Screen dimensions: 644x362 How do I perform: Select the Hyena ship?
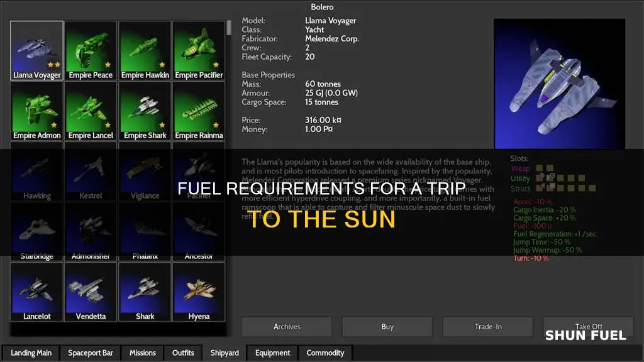pyautogui.click(x=199, y=292)
